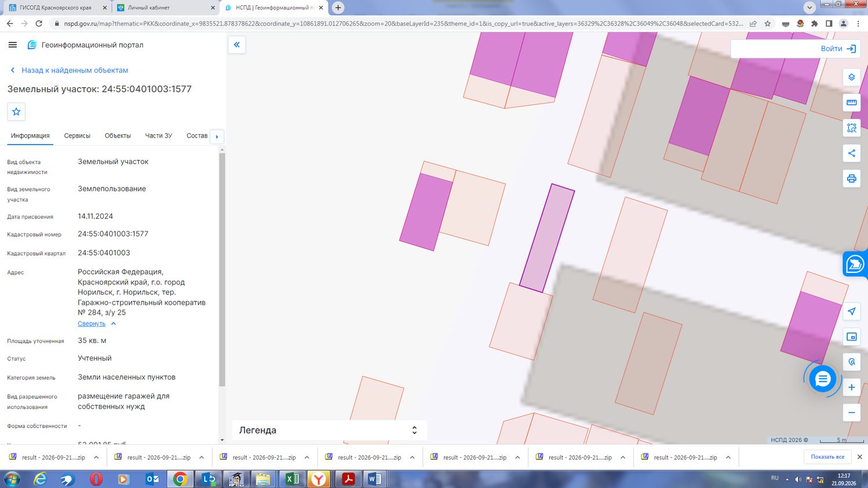This screenshot has width=868, height=488.
Task: Switch to the Сервисы tab
Action: click(x=77, y=136)
